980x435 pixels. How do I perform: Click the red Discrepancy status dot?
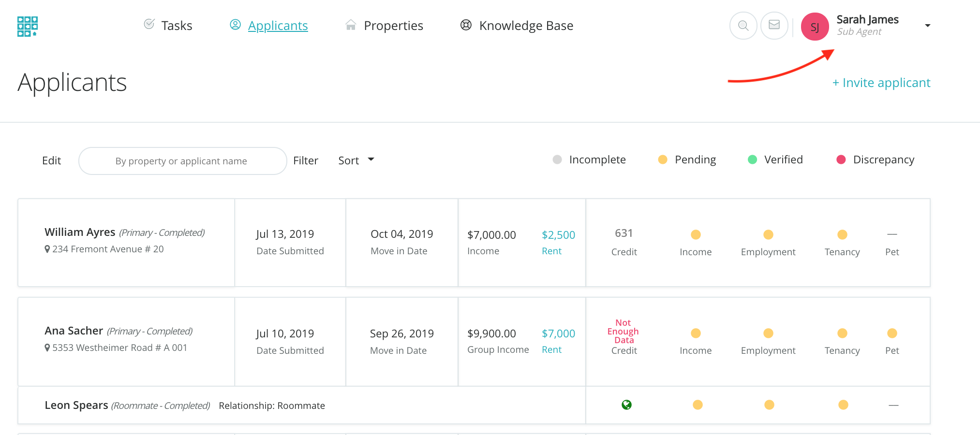coord(841,159)
